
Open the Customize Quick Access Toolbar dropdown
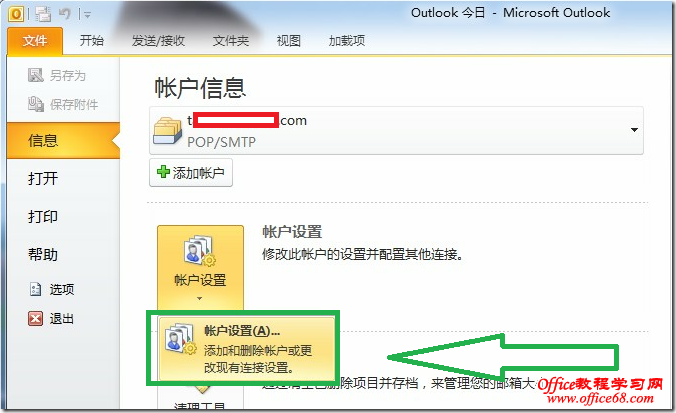tap(88, 15)
